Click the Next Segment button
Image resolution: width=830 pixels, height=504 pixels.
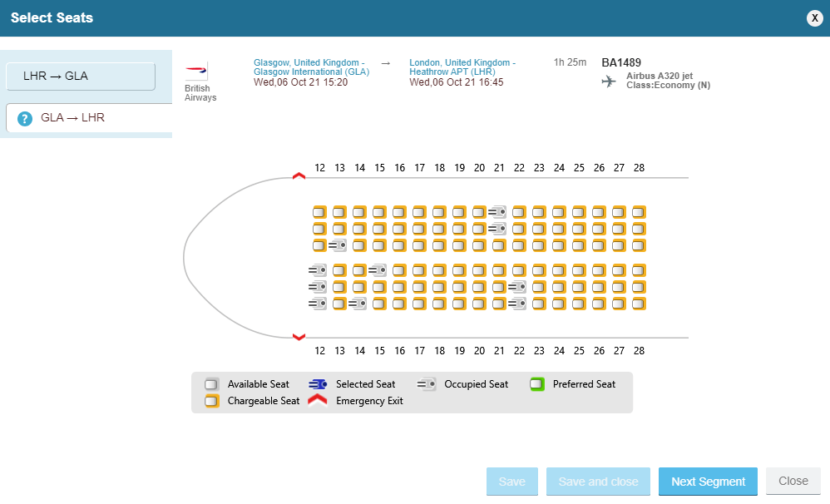coord(707,481)
